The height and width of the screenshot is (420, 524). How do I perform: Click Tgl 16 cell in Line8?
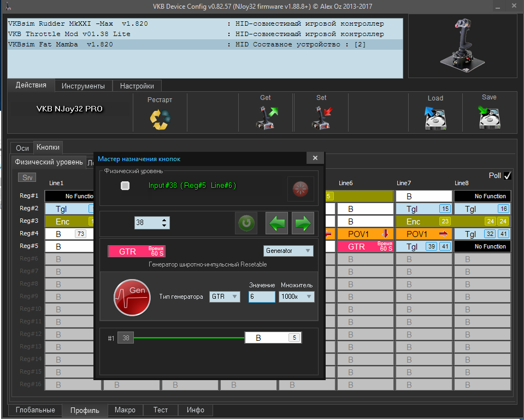(482, 209)
